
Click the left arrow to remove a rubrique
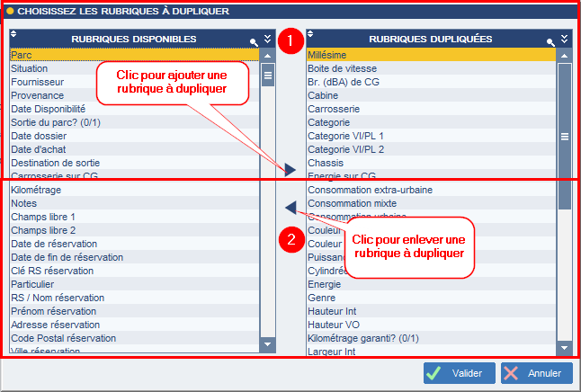click(x=290, y=208)
